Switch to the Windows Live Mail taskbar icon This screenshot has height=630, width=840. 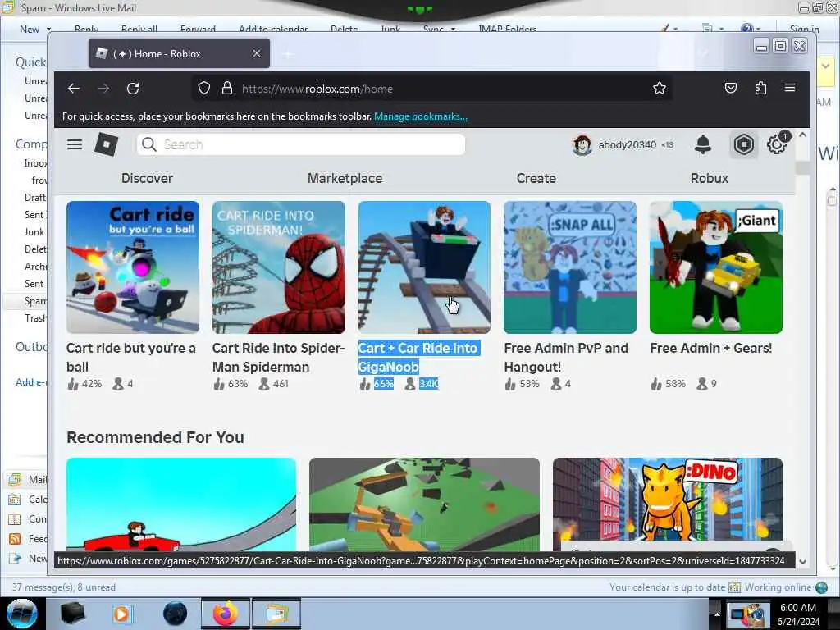276,614
